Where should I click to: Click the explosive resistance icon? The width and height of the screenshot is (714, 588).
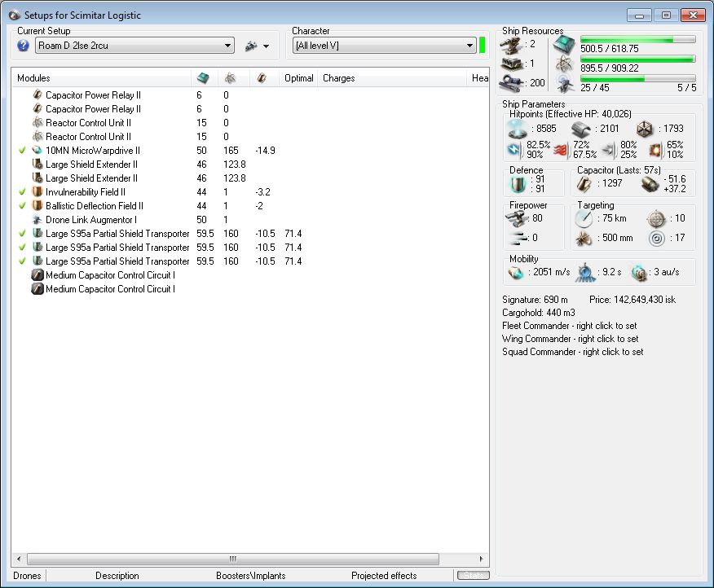pos(655,150)
